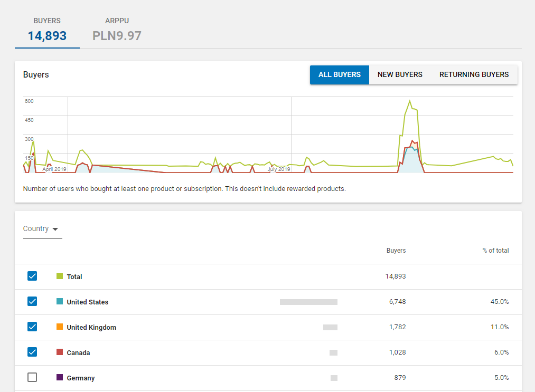The image size is (535, 392).
Task: Click Germany buyers value 879
Action: [x=400, y=378]
